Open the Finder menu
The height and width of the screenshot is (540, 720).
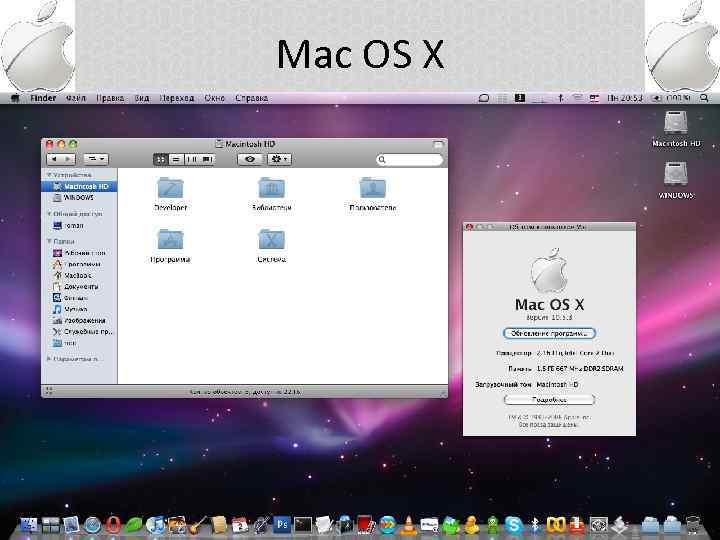point(43,98)
